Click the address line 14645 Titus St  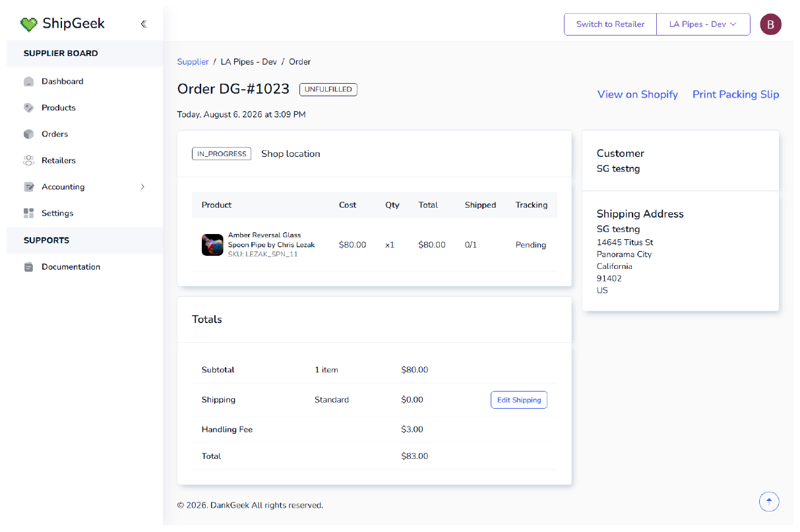coord(625,243)
